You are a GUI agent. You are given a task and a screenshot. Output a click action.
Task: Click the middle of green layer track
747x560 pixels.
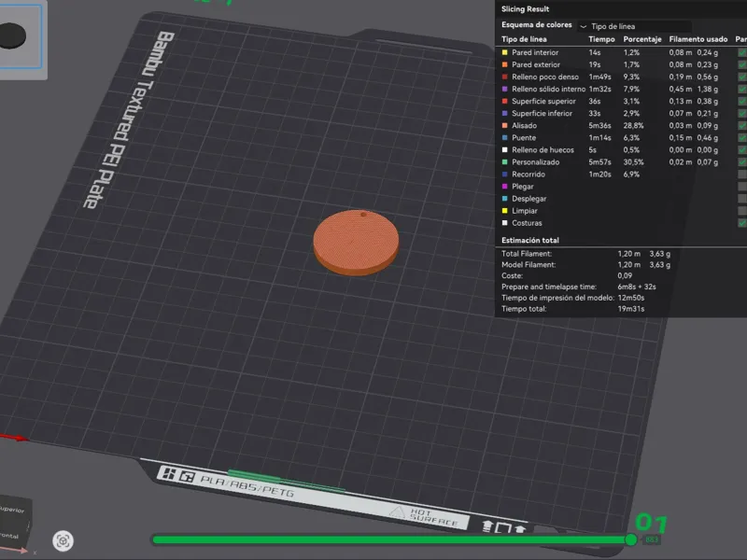click(x=390, y=539)
